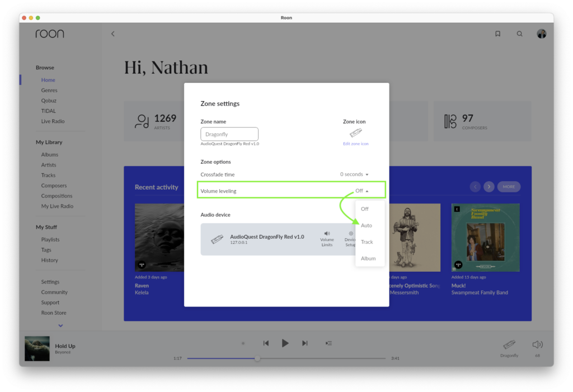Image resolution: width=573 pixels, height=392 pixels.
Task: Click the DragonFly device icon in Audio device
Action: tap(217, 239)
